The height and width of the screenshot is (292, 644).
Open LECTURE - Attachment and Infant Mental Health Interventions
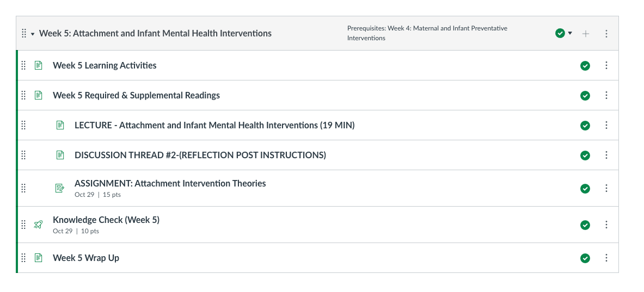(214, 125)
